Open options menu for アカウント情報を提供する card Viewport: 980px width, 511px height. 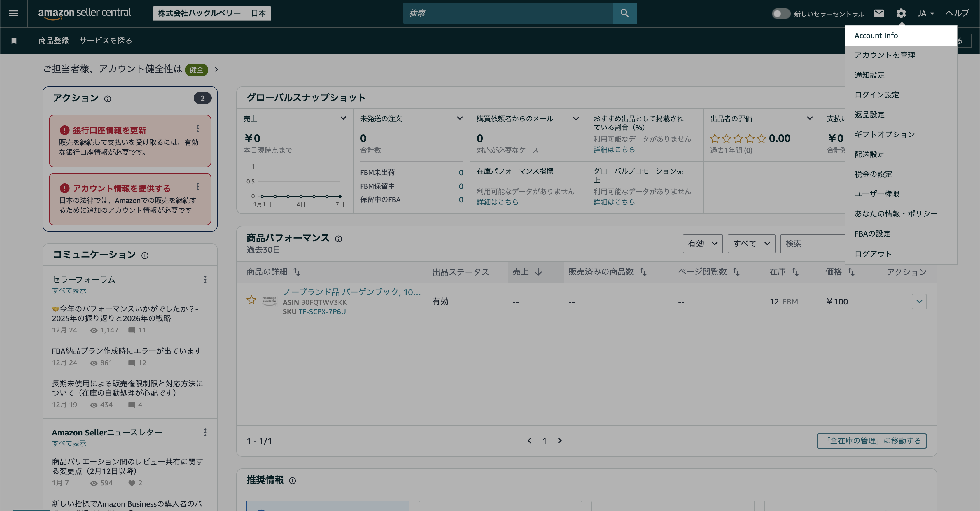[x=197, y=186]
